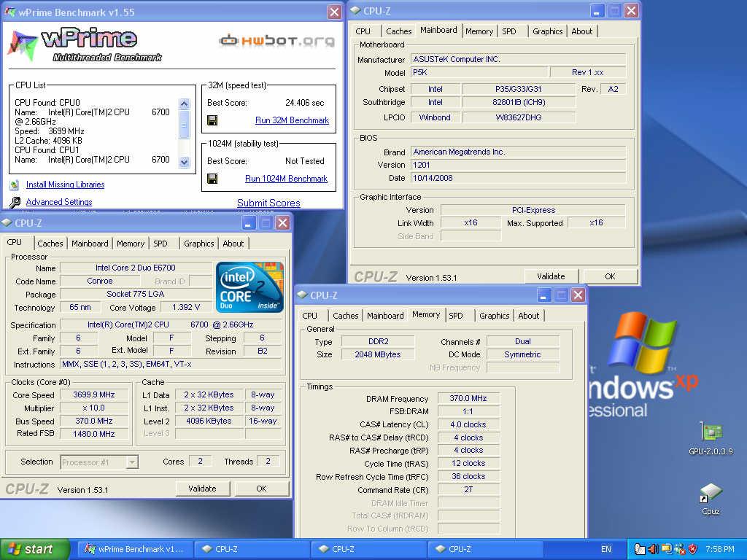This screenshot has width=747, height=560.
Task: Click the red security shield tray icon
Action: click(x=692, y=549)
